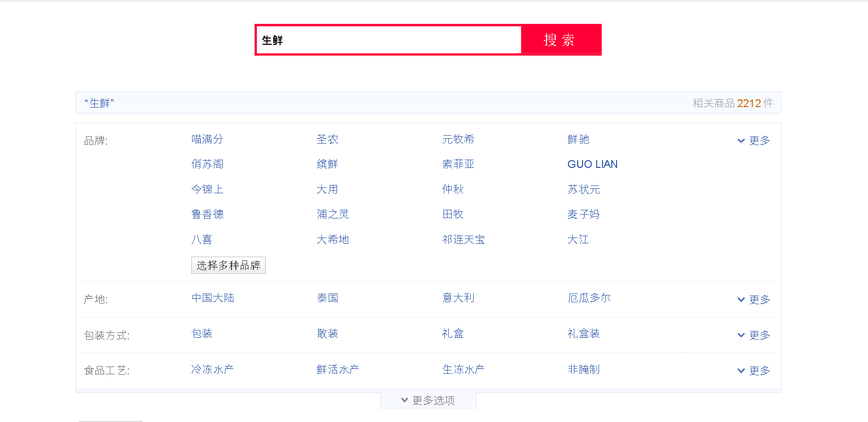The height and width of the screenshot is (422, 868).
Task: Filter by 生冻水产
Action: point(463,369)
